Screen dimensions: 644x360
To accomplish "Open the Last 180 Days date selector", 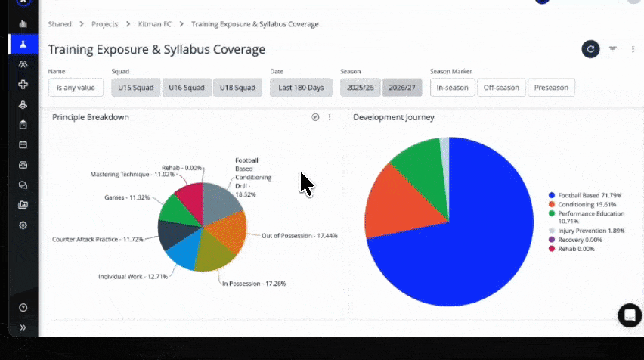I will tap(301, 88).
